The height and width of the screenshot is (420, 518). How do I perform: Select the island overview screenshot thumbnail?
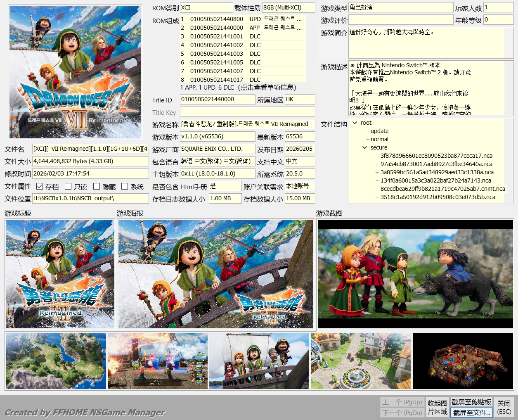point(56,361)
